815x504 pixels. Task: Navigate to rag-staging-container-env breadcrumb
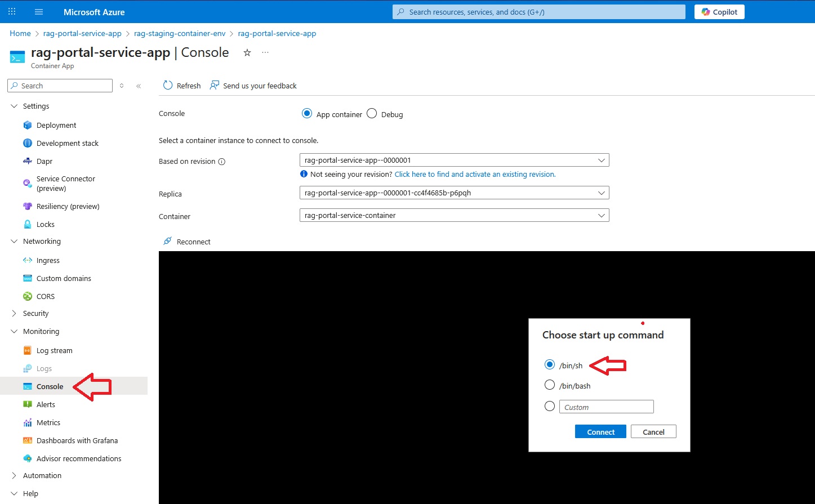click(x=180, y=33)
